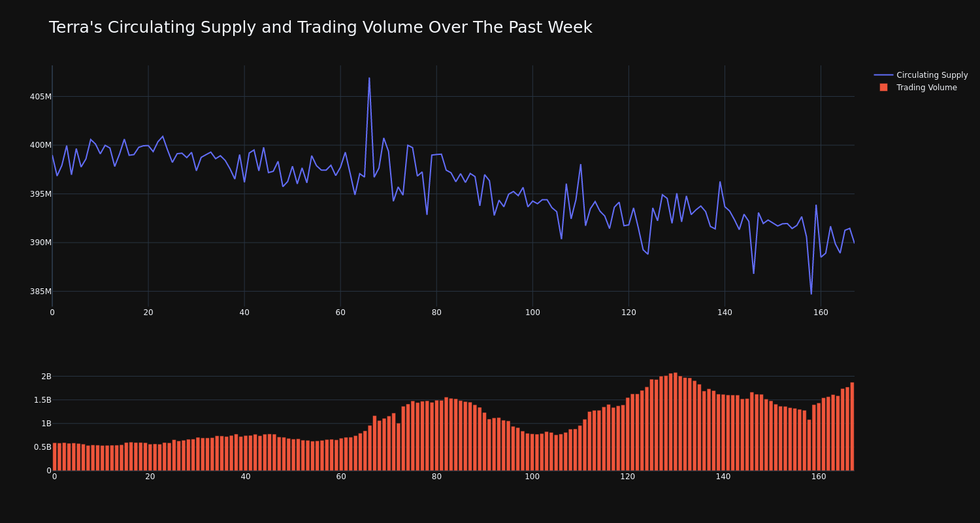
Task: Click x-axis tick 80 on supply chart
Action: [x=436, y=312]
